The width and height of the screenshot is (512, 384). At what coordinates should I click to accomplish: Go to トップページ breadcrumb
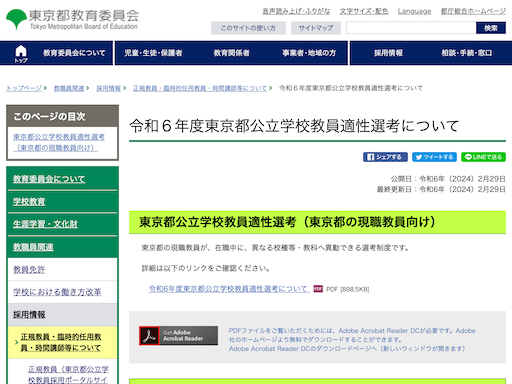click(x=24, y=88)
